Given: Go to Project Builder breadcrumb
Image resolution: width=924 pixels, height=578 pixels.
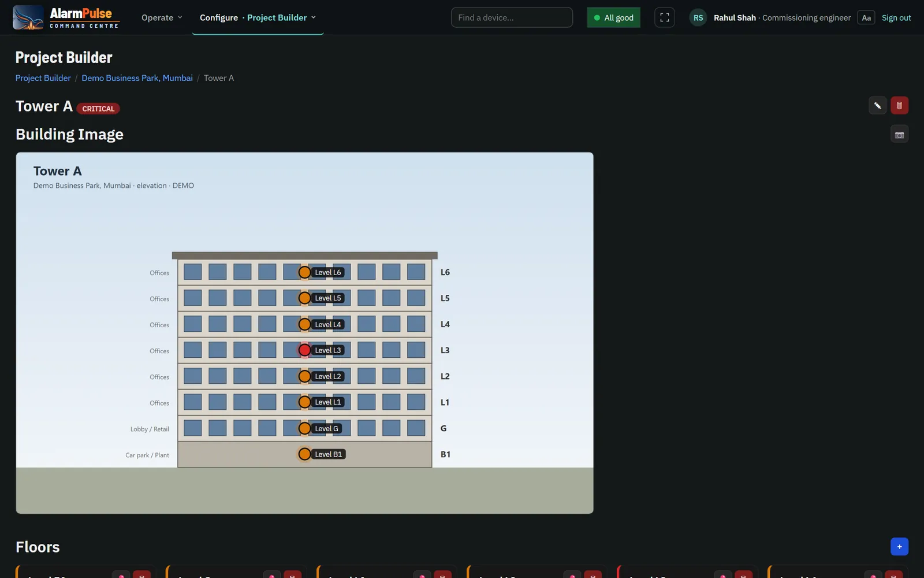Looking at the screenshot, I should pos(43,78).
